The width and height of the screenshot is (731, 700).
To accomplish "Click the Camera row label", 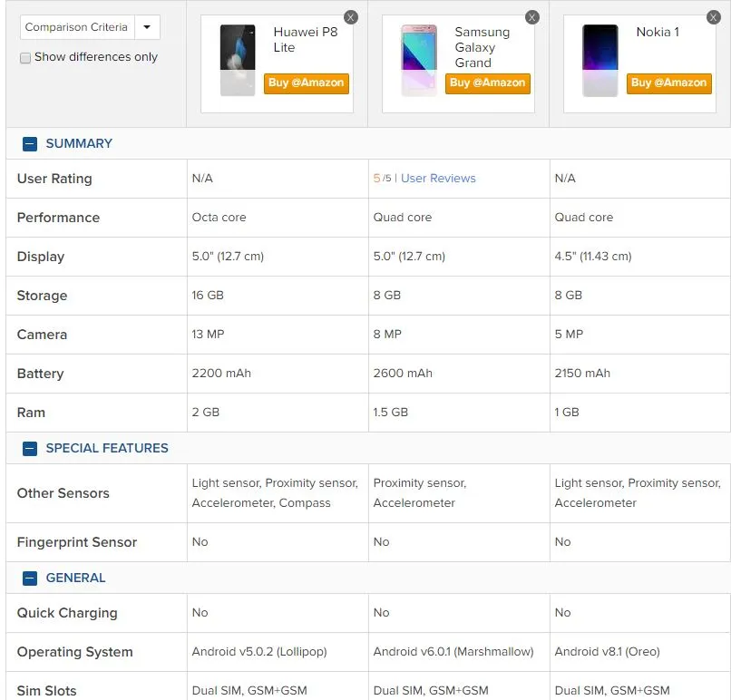I will 42,335.
